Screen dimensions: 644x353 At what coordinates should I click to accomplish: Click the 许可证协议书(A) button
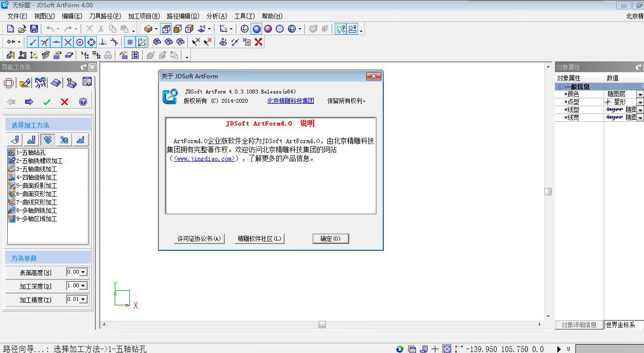coord(199,239)
